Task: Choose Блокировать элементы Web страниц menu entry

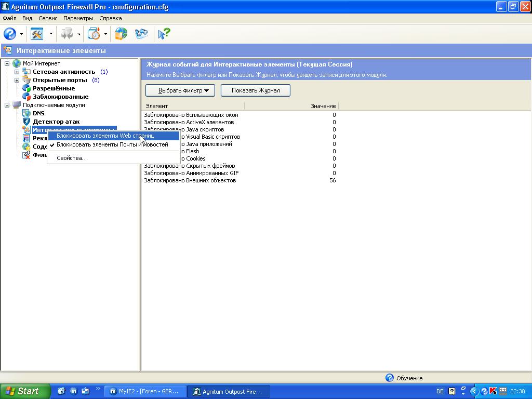Action: [113, 136]
